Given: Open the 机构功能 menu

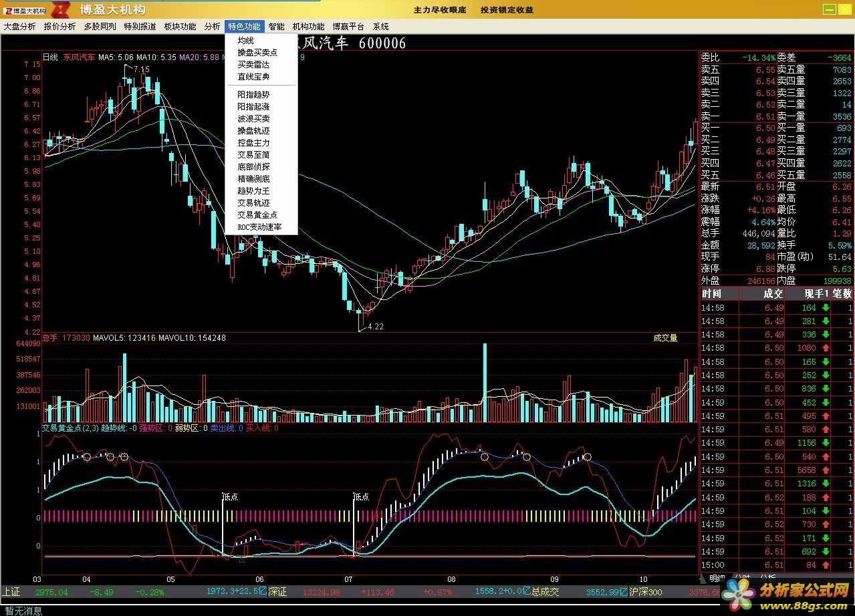Looking at the screenshot, I should pyautogui.click(x=309, y=27).
